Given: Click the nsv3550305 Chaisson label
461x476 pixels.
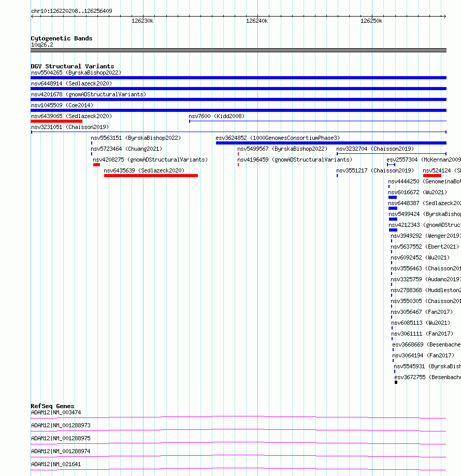Looking at the screenshot, I should (426, 301).
